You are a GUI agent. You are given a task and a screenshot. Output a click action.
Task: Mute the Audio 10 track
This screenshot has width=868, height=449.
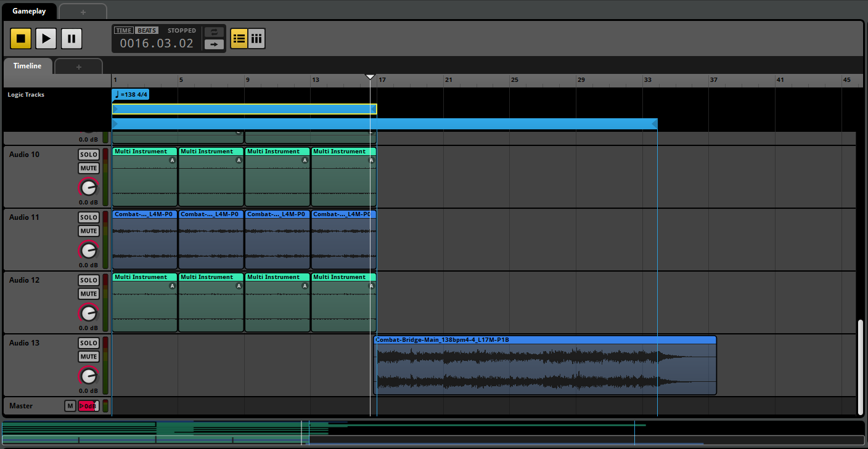[89, 168]
